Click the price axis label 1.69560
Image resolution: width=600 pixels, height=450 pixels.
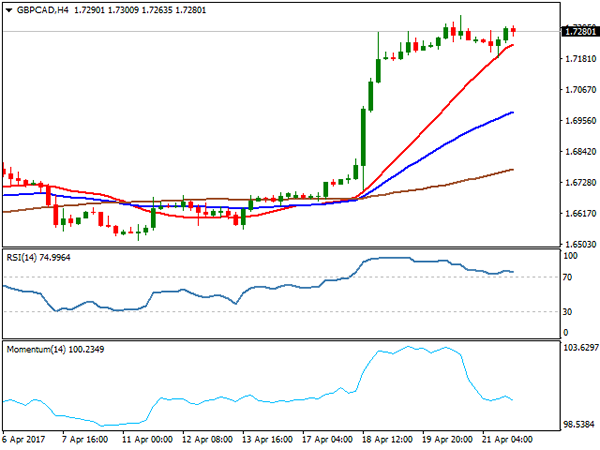click(x=581, y=121)
